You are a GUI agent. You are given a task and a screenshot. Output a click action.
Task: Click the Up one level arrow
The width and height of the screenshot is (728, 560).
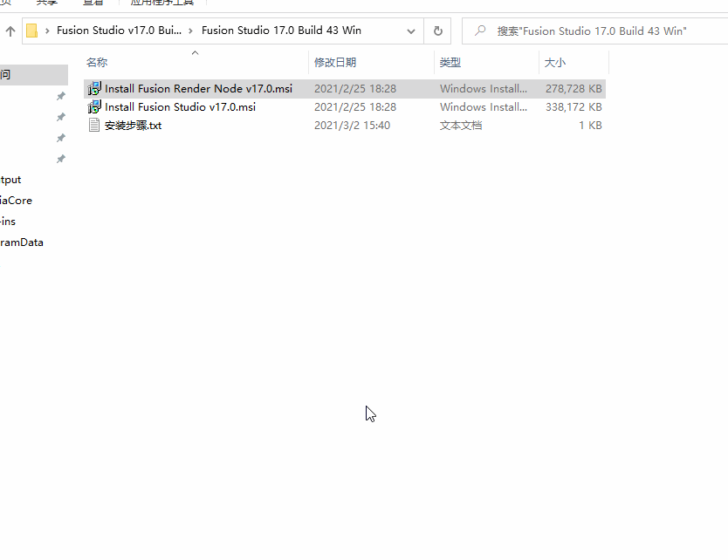pos(10,31)
